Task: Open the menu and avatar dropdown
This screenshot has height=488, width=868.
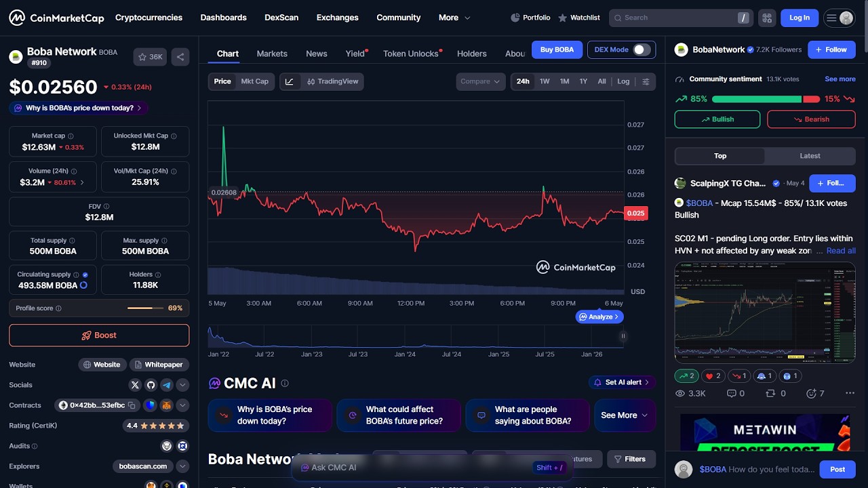Action: pyautogui.click(x=840, y=18)
